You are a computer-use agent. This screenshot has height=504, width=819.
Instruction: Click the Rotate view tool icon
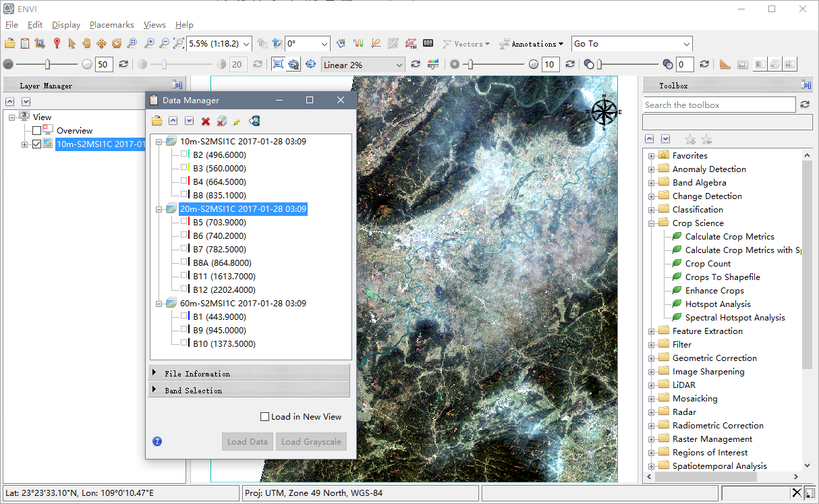pyautogui.click(x=116, y=44)
